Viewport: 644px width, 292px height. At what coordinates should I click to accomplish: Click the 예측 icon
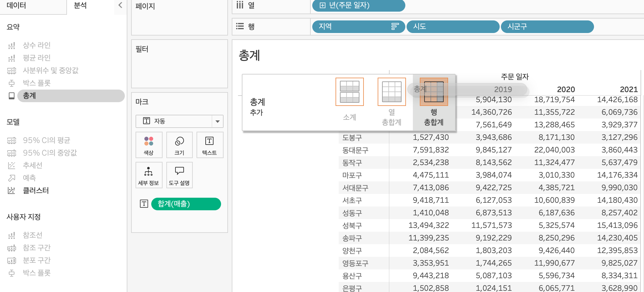tap(12, 178)
